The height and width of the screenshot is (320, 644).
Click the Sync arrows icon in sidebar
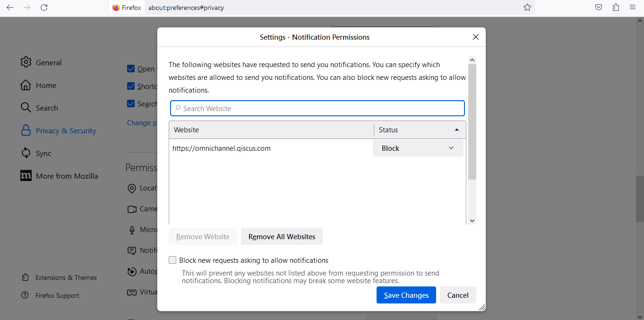tap(26, 153)
